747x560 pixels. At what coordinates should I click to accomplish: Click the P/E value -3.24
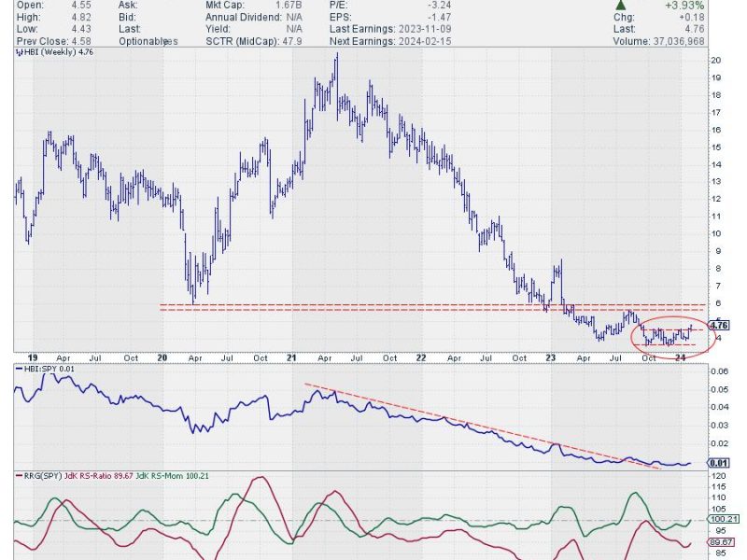tap(437, 6)
